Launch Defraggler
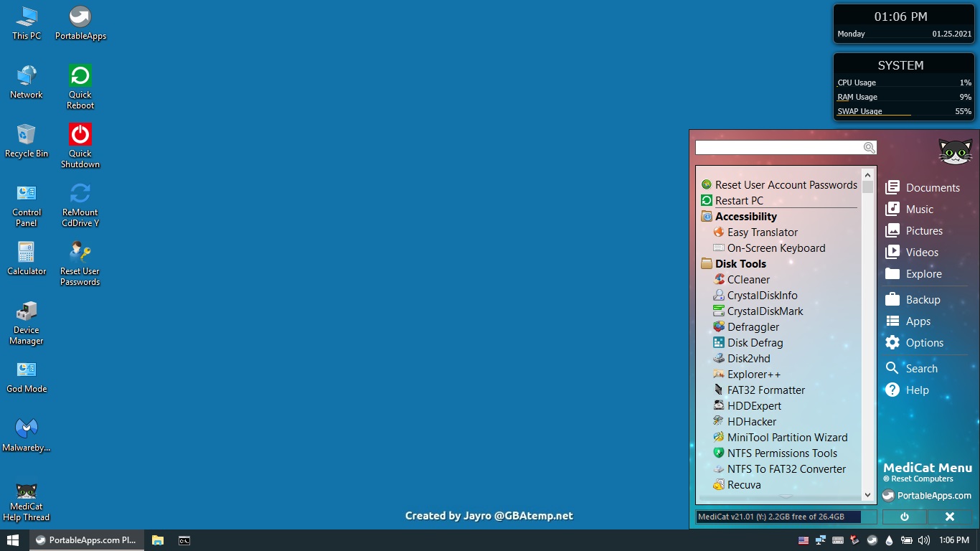This screenshot has width=980, height=551. coord(746,326)
